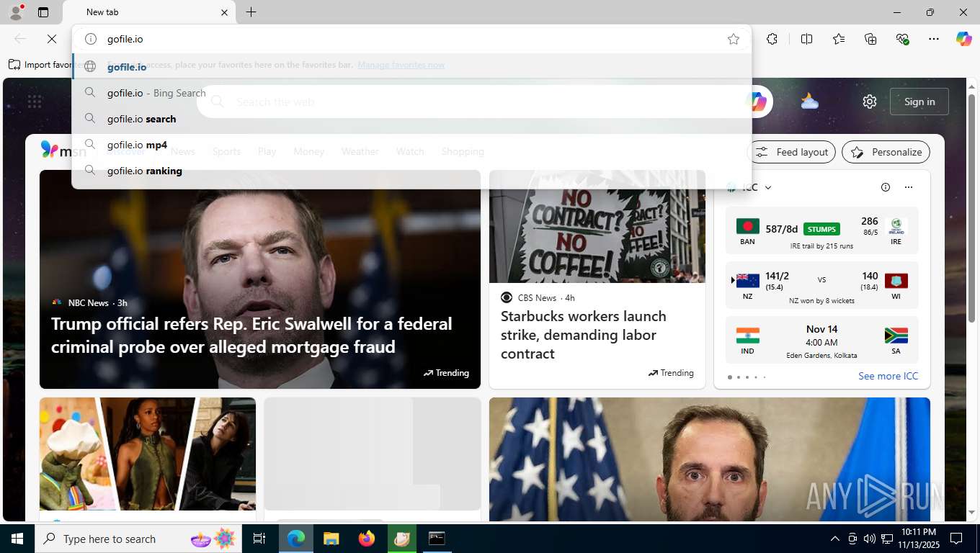Click the address bar containing gofile.io
980x553 pixels.
411,39
